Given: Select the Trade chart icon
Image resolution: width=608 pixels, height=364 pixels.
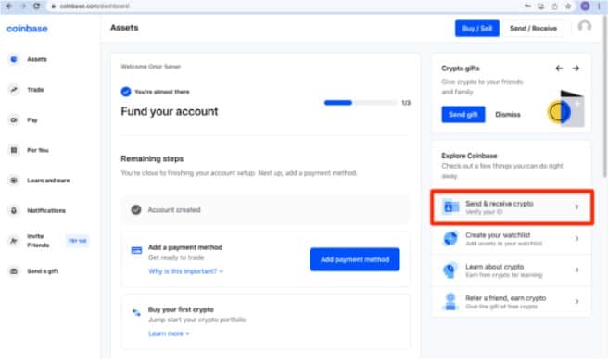Looking at the screenshot, I should pos(14,90).
